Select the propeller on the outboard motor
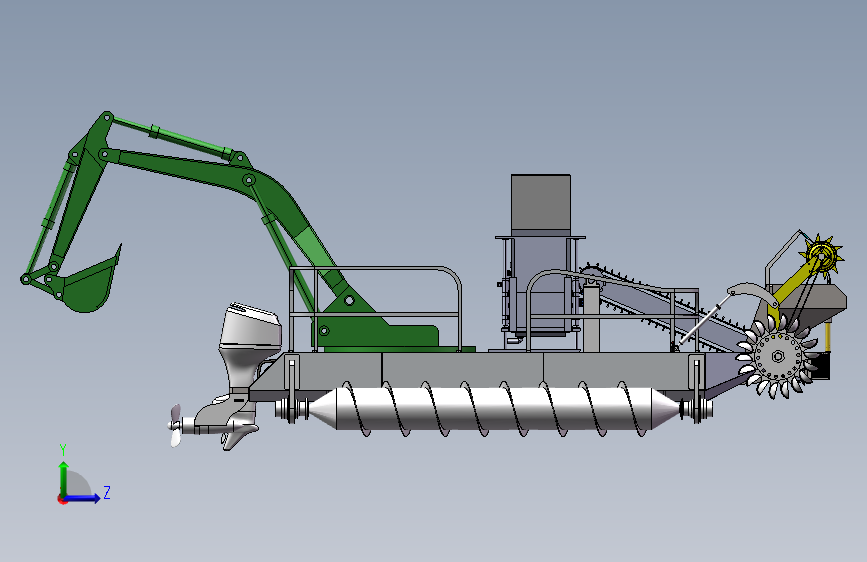Screen dimensions: 867x562 [175, 425]
